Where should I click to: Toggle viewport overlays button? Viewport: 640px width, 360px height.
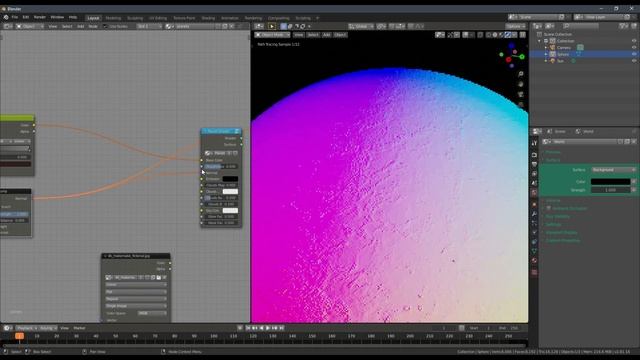(x=465, y=35)
